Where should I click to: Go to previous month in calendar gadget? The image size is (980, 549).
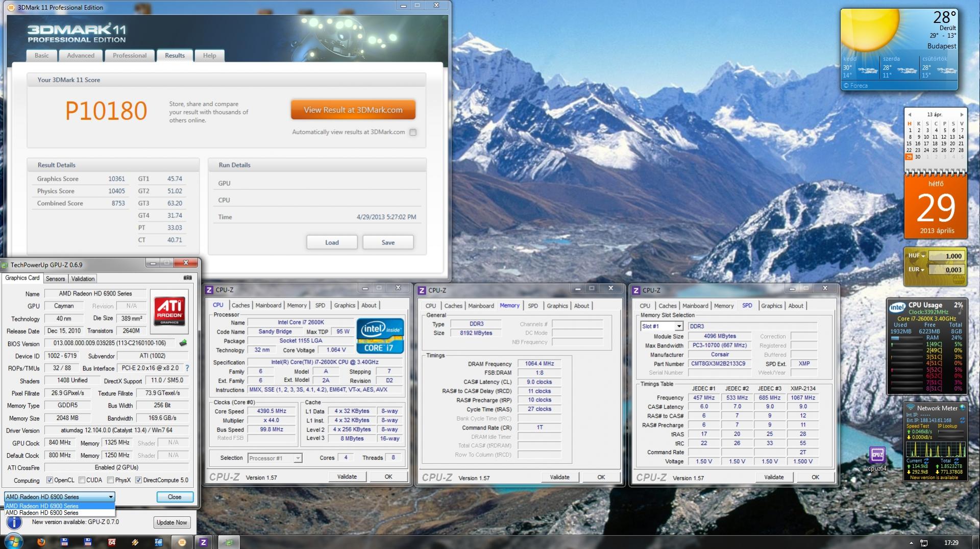tap(909, 115)
